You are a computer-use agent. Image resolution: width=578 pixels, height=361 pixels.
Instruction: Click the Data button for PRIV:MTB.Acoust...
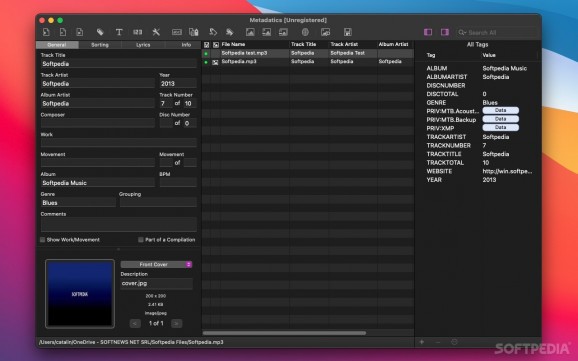[x=501, y=110]
